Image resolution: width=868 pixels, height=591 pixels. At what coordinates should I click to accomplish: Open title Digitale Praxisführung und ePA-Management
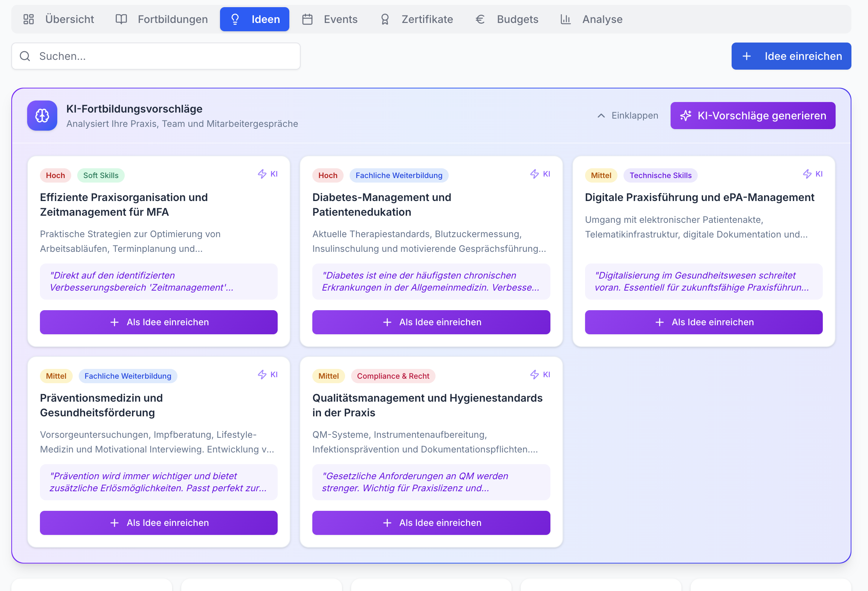700,197
